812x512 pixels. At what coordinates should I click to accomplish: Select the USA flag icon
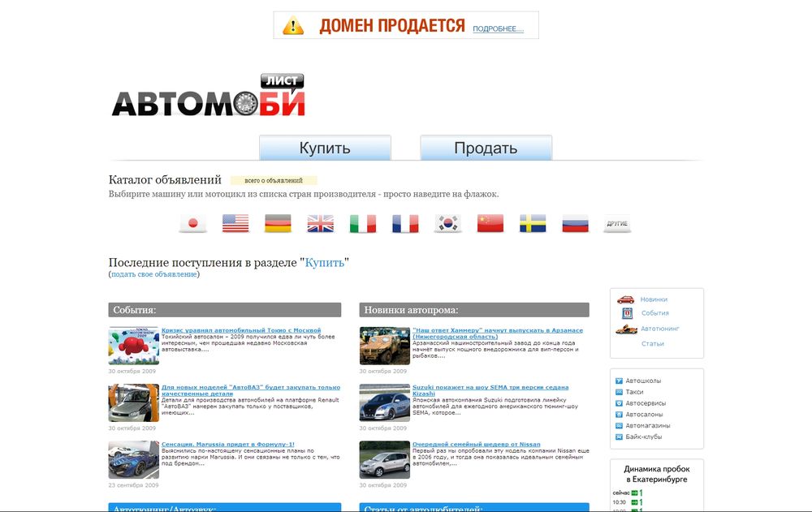point(235,224)
